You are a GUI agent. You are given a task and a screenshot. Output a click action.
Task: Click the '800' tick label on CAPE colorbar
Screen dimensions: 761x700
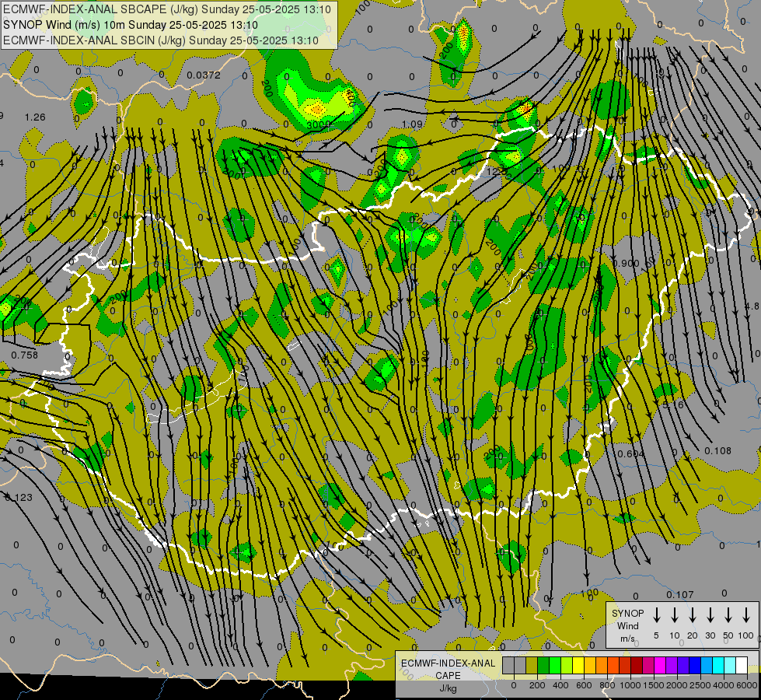607,685
